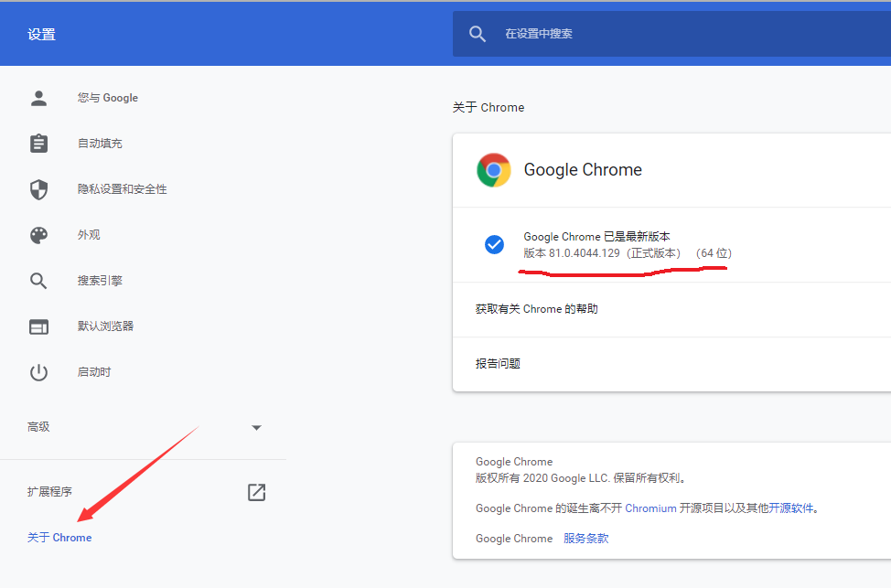891x588 pixels.
Task: Open 获取有关 Chrome 的帮助
Action: pos(671,309)
